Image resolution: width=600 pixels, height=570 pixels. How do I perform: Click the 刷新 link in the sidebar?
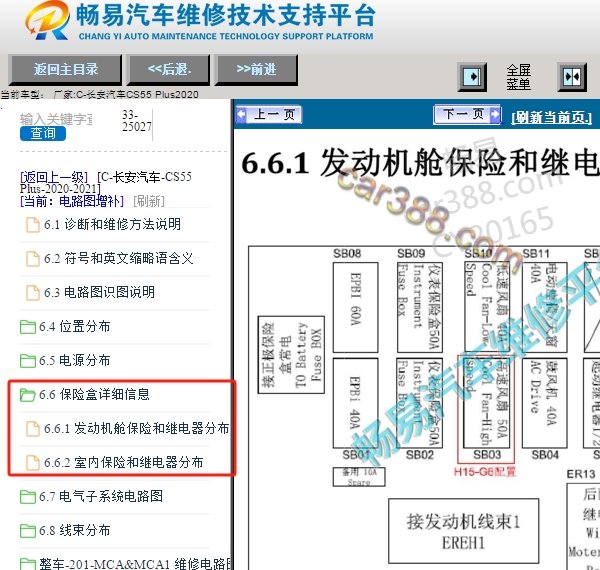(x=149, y=201)
